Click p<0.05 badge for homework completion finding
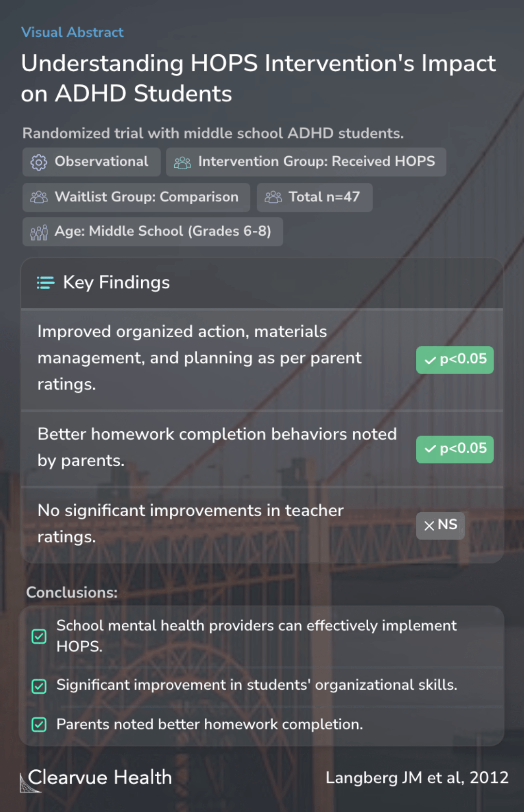Viewport: 524px width, 812px height. pos(455,449)
